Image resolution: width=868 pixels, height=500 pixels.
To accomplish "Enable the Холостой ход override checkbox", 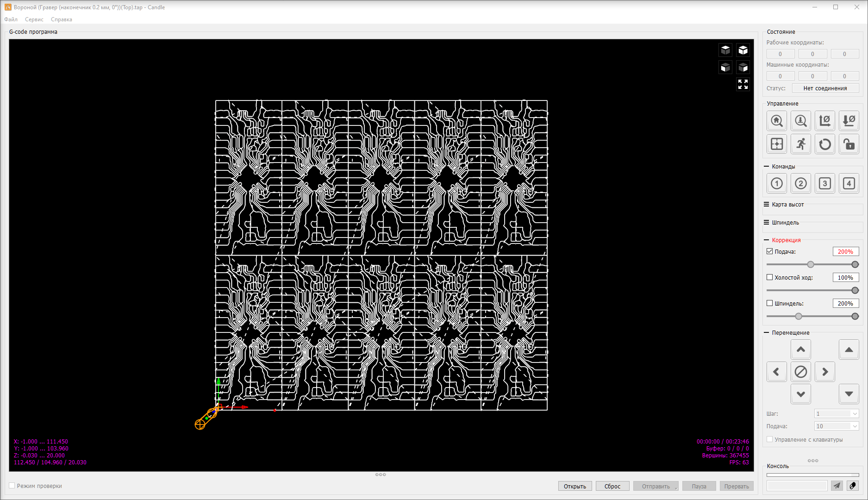I will 770,277.
